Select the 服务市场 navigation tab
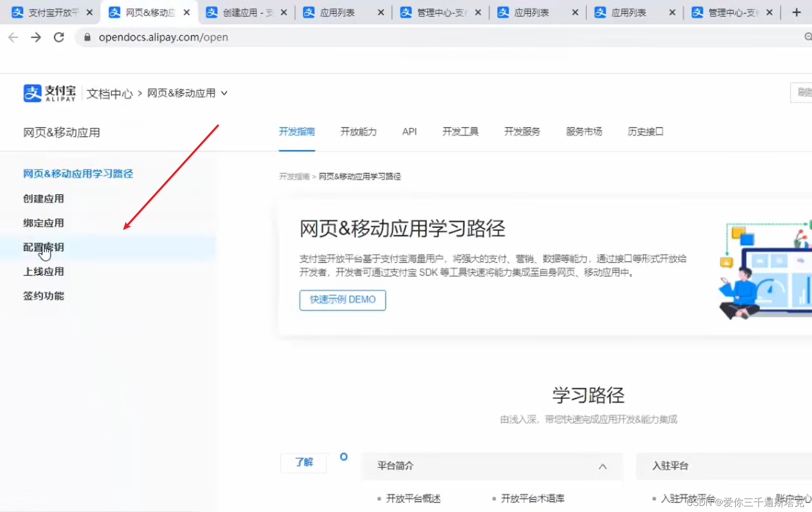812x512 pixels. click(x=584, y=132)
